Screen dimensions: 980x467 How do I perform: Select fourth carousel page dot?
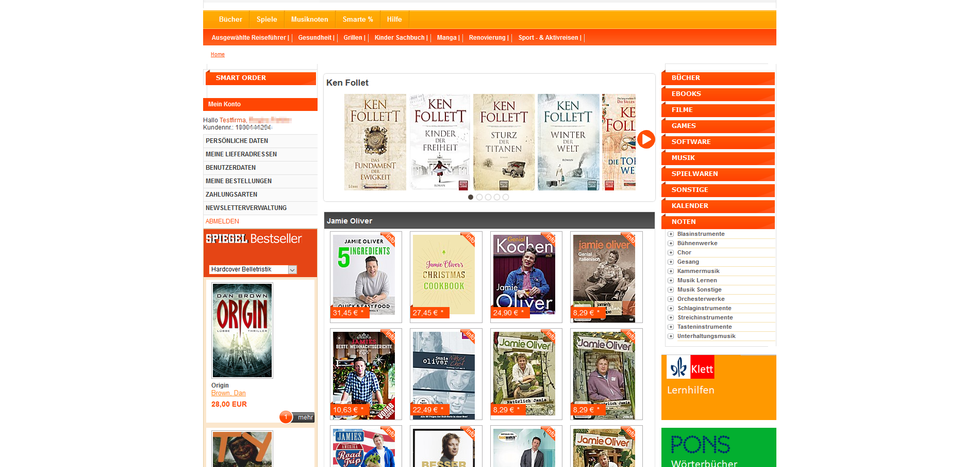pyautogui.click(x=497, y=197)
